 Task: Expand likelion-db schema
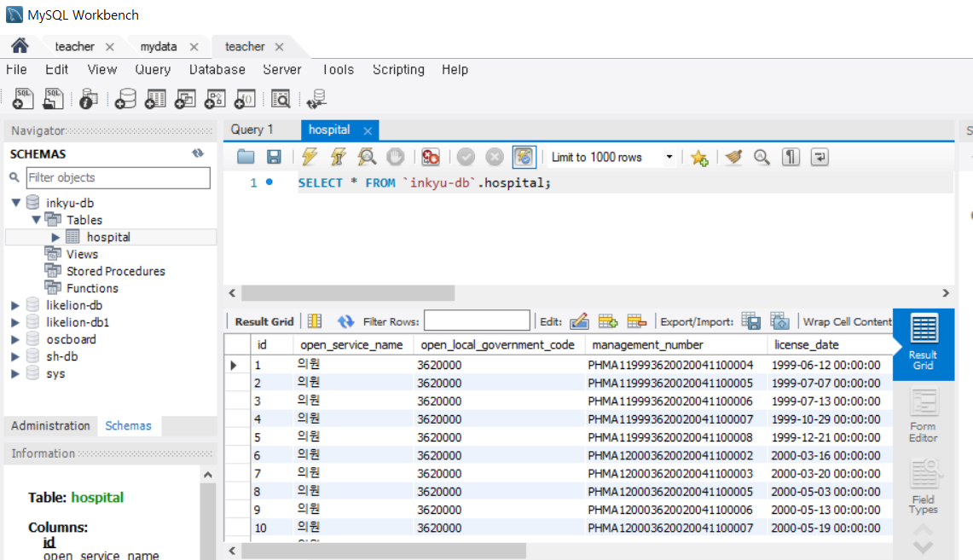(15, 305)
